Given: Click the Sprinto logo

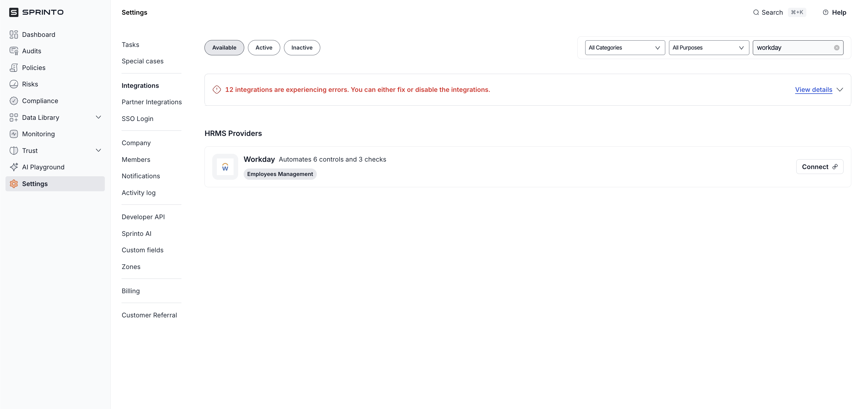Looking at the screenshot, I should (36, 12).
